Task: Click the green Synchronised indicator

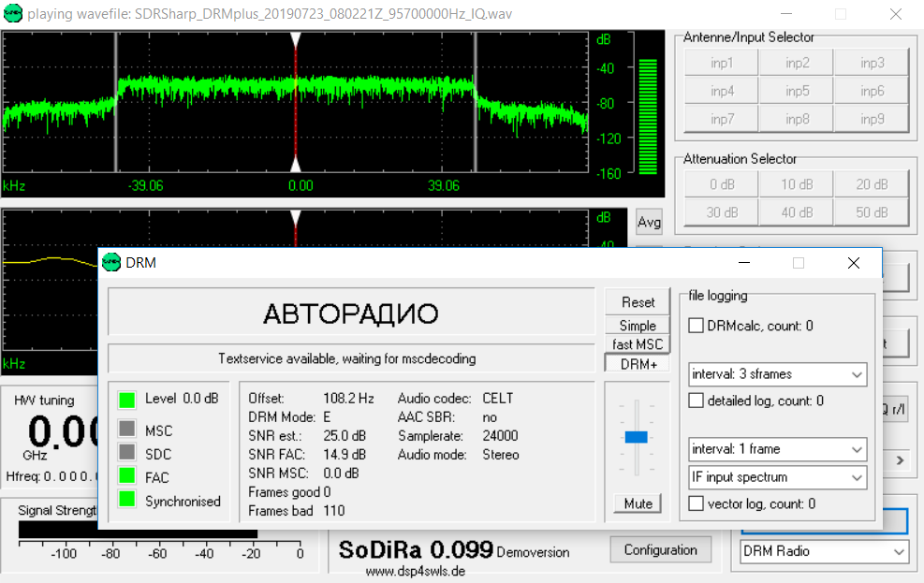Action: [x=126, y=499]
